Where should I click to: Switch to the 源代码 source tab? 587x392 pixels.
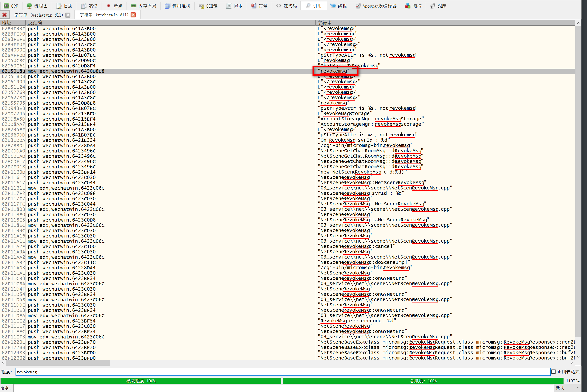287,6
